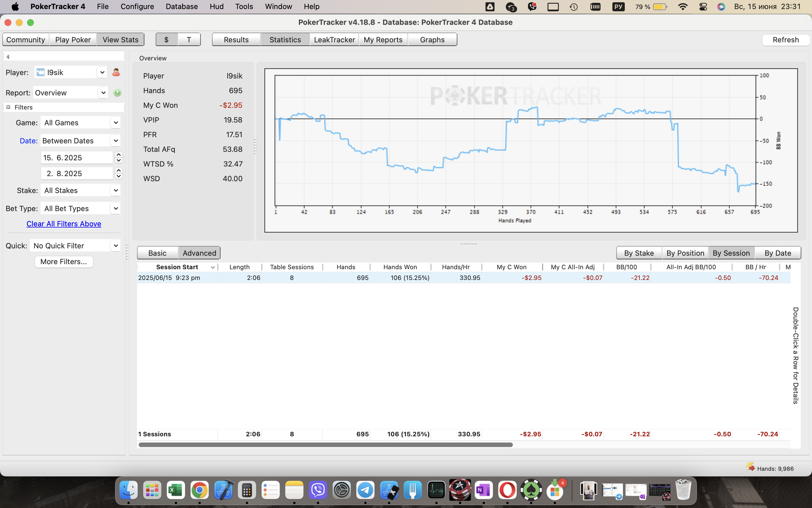812x508 pixels.
Task: Open Opera browser from the Dock
Action: [507, 490]
